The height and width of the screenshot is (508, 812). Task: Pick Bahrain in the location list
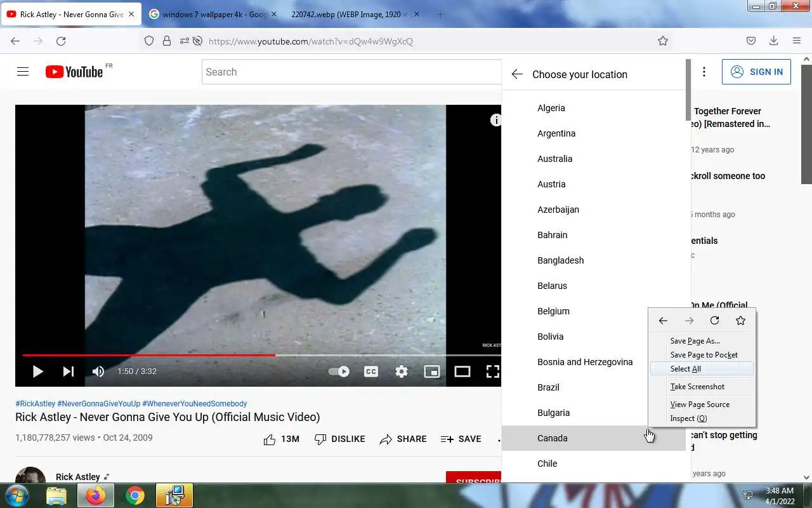pyautogui.click(x=594, y=235)
